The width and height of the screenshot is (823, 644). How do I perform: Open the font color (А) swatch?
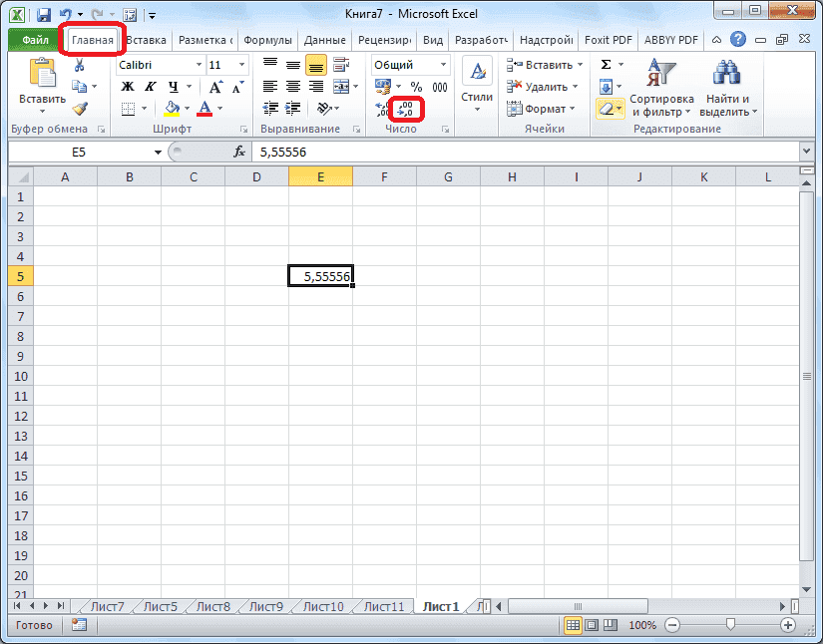(205, 108)
